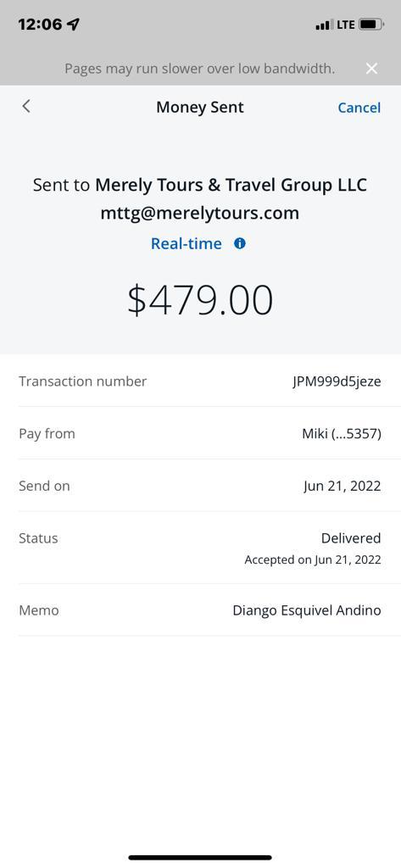The image size is (401, 868).
Task: Tap the transaction number JPM999d5jeze
Action: click(337, 381)
